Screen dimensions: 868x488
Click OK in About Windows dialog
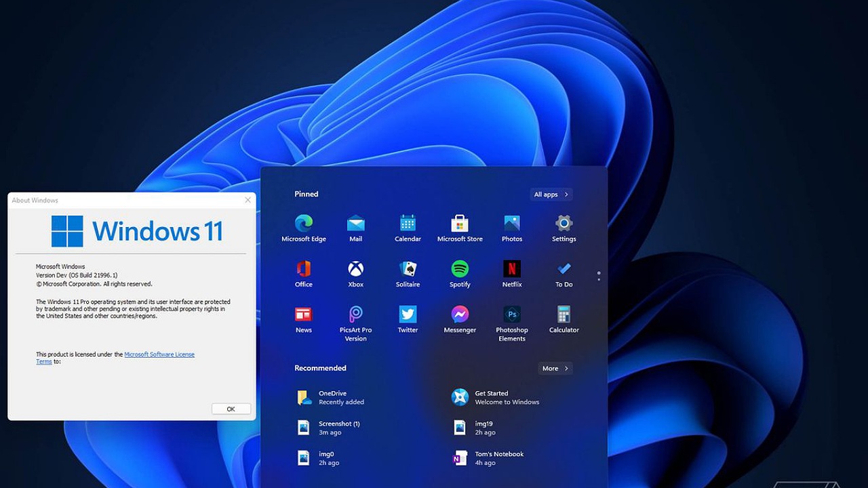[231, 409]
